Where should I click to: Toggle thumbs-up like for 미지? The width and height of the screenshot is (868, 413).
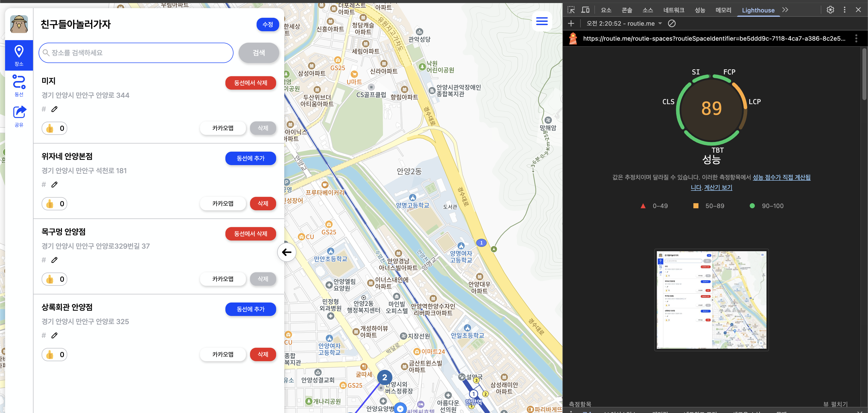click(x=55, y=128)
